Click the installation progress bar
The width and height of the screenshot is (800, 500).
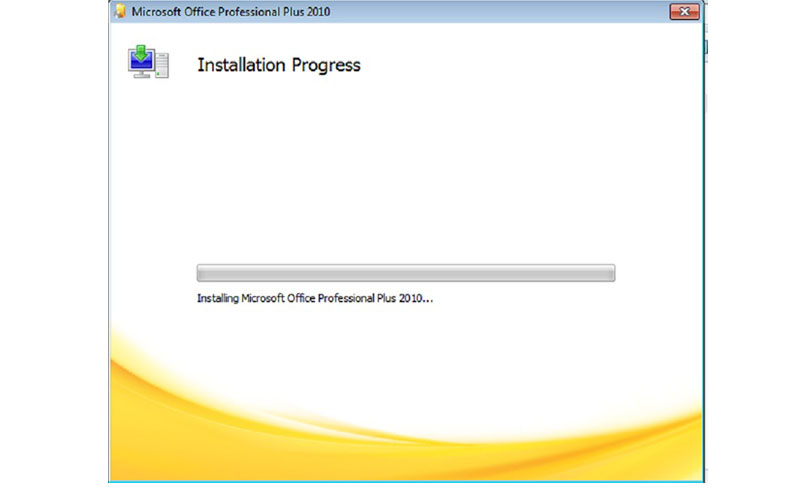pyautogui.click(x=406, y=273)
